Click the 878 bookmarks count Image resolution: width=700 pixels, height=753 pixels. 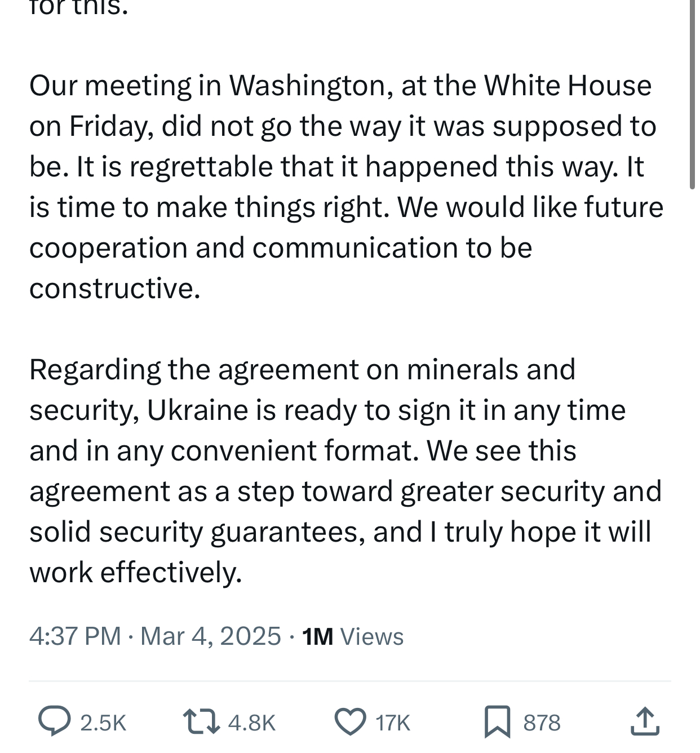point(542,723)
